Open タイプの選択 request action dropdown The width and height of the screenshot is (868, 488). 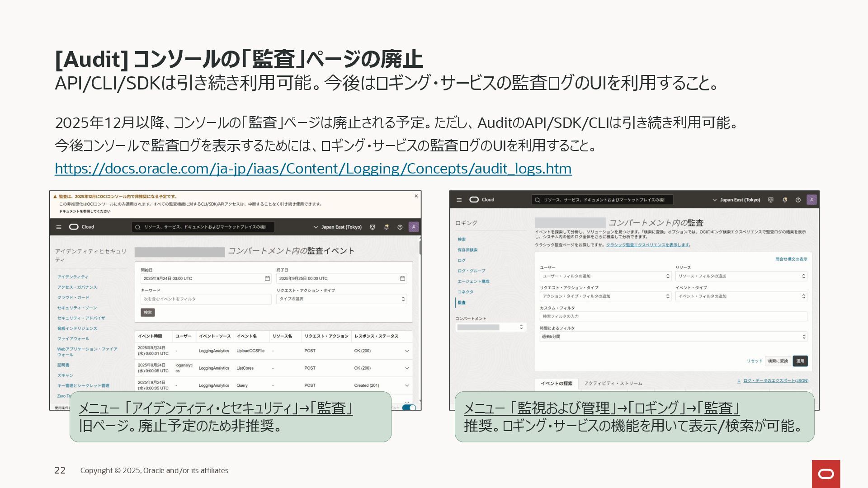[341, 299]
